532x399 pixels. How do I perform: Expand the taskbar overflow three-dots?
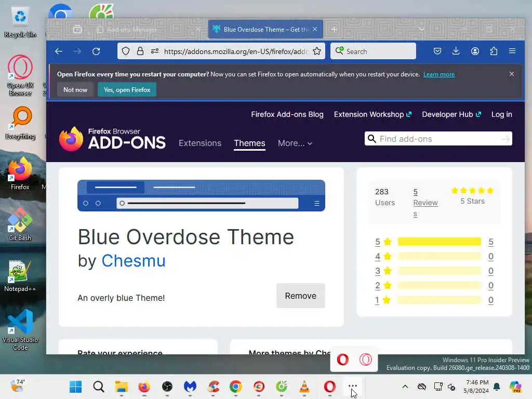tap(353, 386)
